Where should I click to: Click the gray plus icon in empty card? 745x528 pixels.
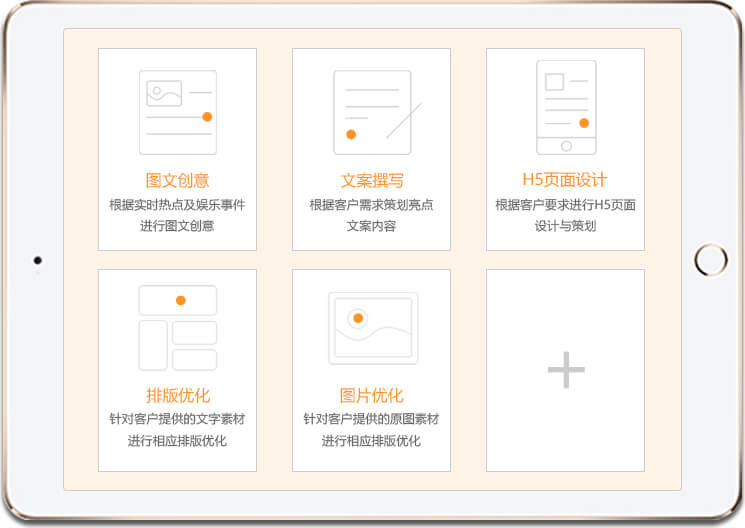click(566, 370)
